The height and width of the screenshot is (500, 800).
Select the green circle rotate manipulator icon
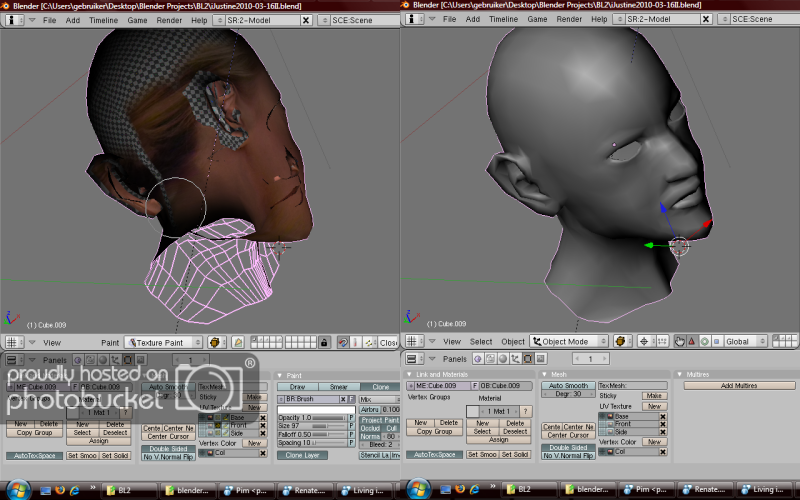(x=704, y=341)
